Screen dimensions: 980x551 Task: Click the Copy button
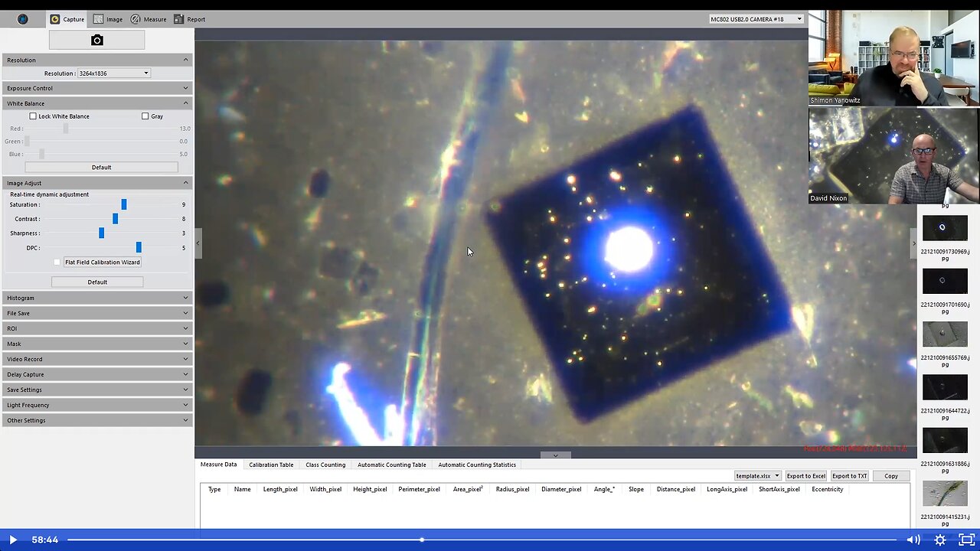(891, 476)
